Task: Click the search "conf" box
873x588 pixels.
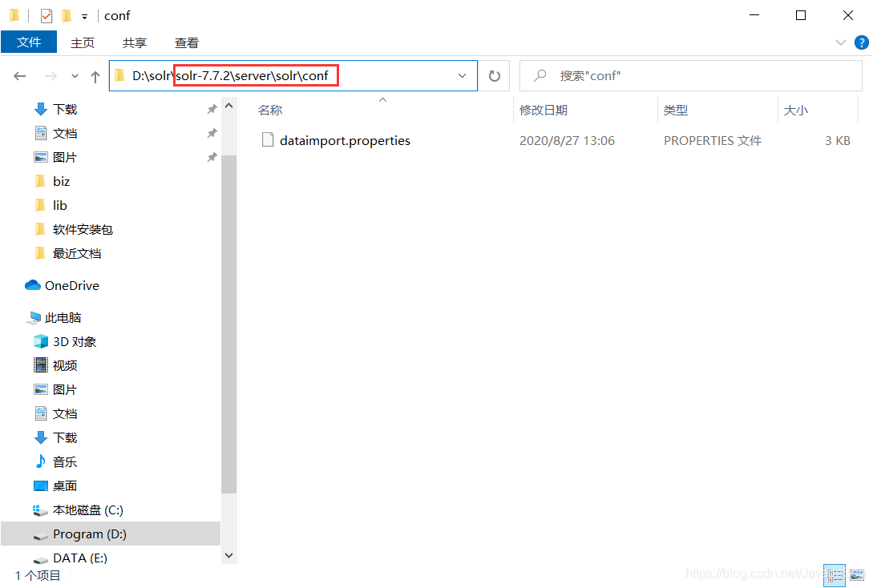Action: pos(690,75)
